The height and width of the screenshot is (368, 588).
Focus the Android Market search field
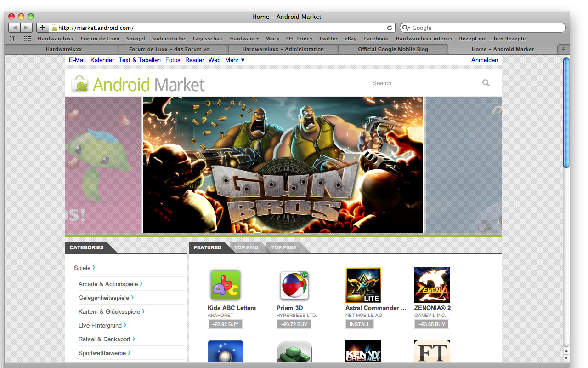point(431,83)
